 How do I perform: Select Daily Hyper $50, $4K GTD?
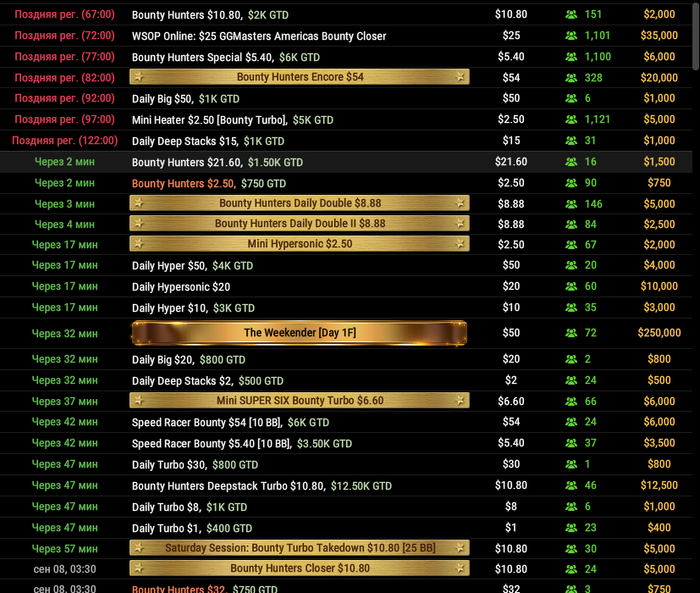192,266
